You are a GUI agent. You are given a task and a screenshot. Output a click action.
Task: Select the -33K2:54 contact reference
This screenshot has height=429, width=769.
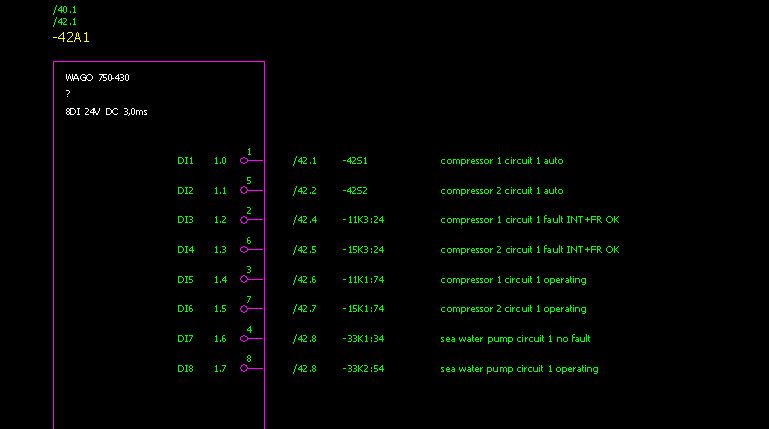[x=362, y=369]
